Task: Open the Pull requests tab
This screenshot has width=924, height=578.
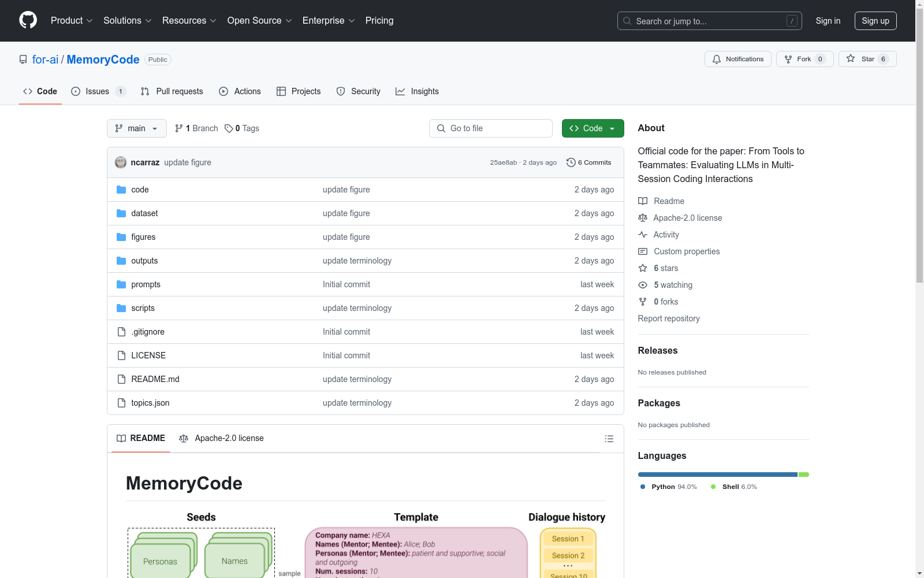Action: coord(172,91)
